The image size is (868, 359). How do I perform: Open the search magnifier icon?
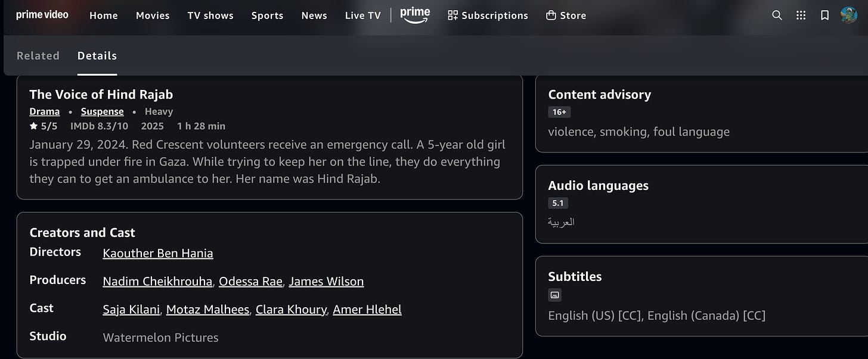777,15
